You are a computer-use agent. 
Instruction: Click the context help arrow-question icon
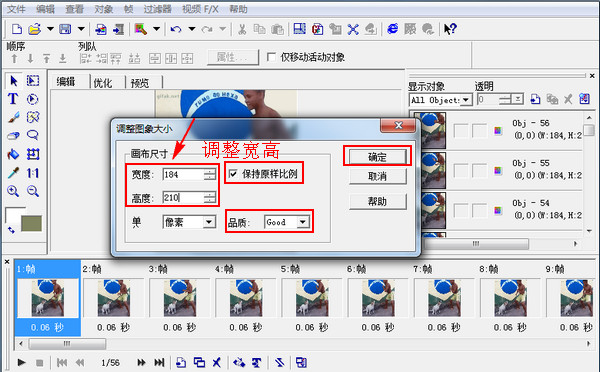[450, 29]
